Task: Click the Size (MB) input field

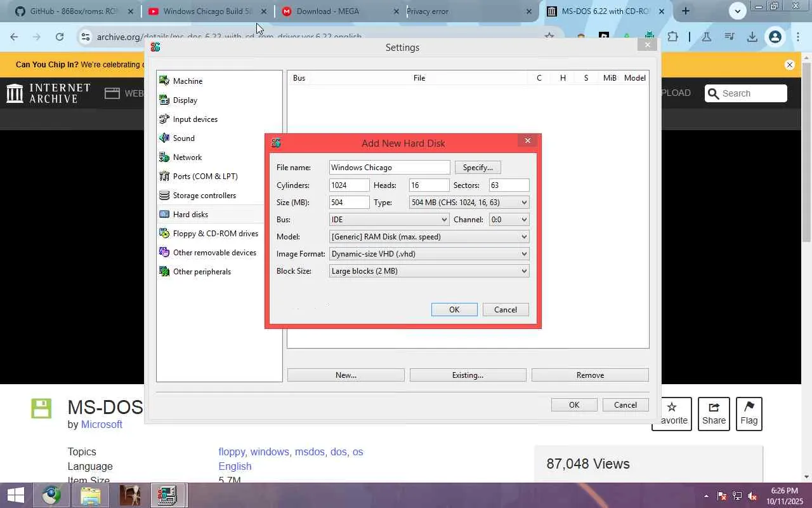Action: tap(350, 203)
